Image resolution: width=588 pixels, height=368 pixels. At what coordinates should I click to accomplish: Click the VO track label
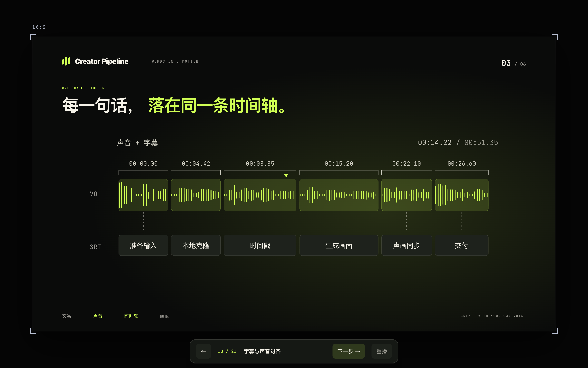coord(94,194)
